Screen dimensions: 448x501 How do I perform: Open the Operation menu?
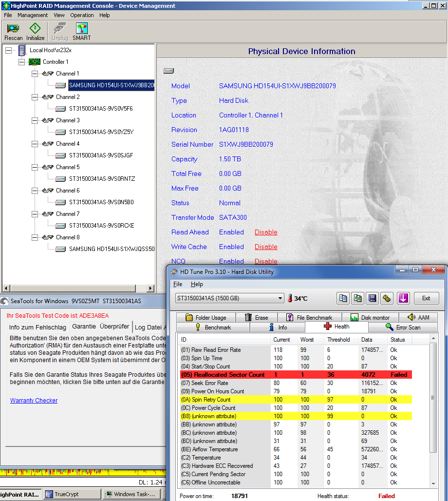(82, 15)
